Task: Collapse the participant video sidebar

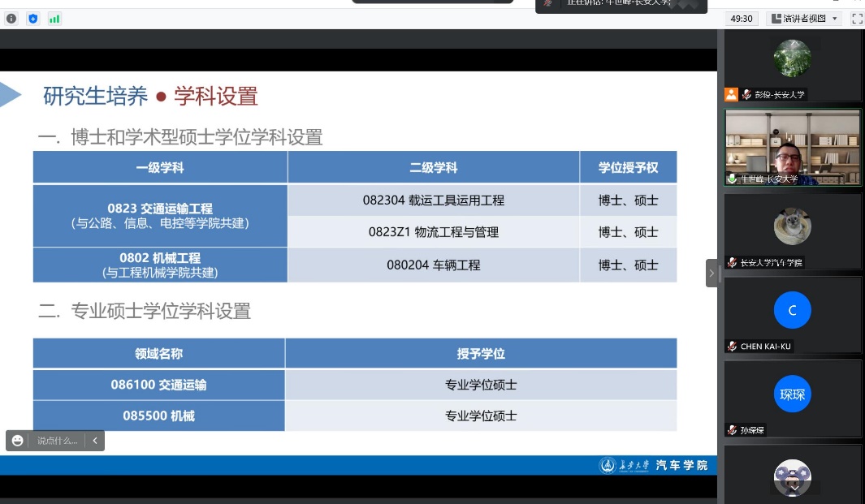Action: pos(711,274)
